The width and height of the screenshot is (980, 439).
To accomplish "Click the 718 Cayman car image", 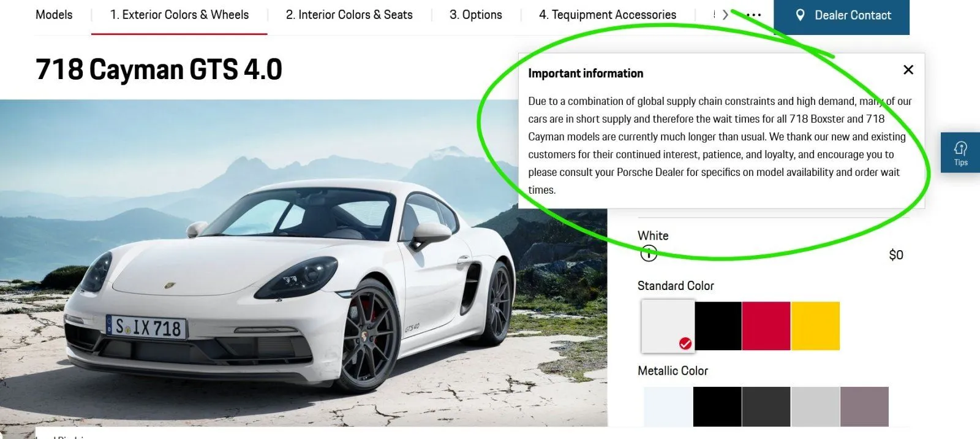I will pyautogui.click(x=303, y=263).
